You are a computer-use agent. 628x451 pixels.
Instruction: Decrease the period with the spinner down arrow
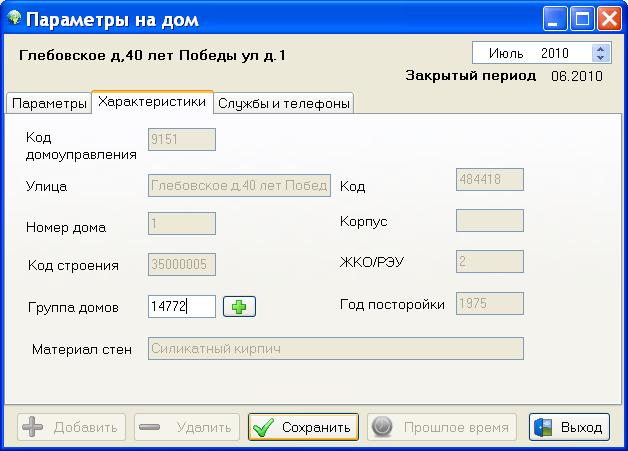600,57
